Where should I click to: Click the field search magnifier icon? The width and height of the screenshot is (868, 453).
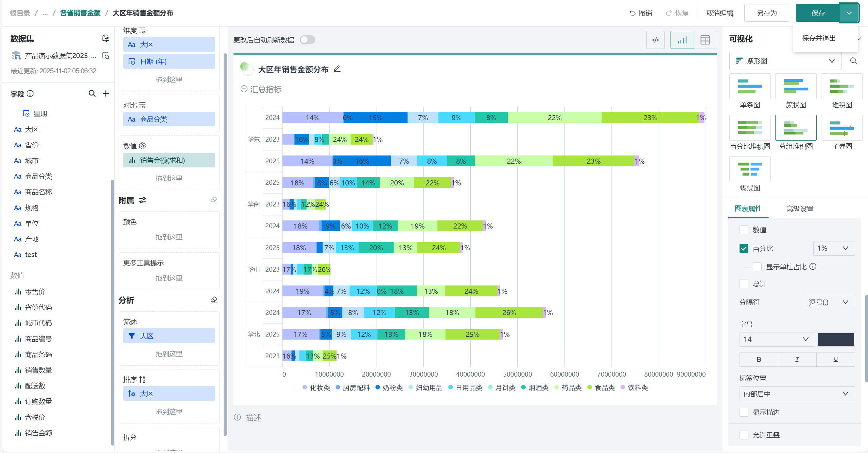coord(92,93)
